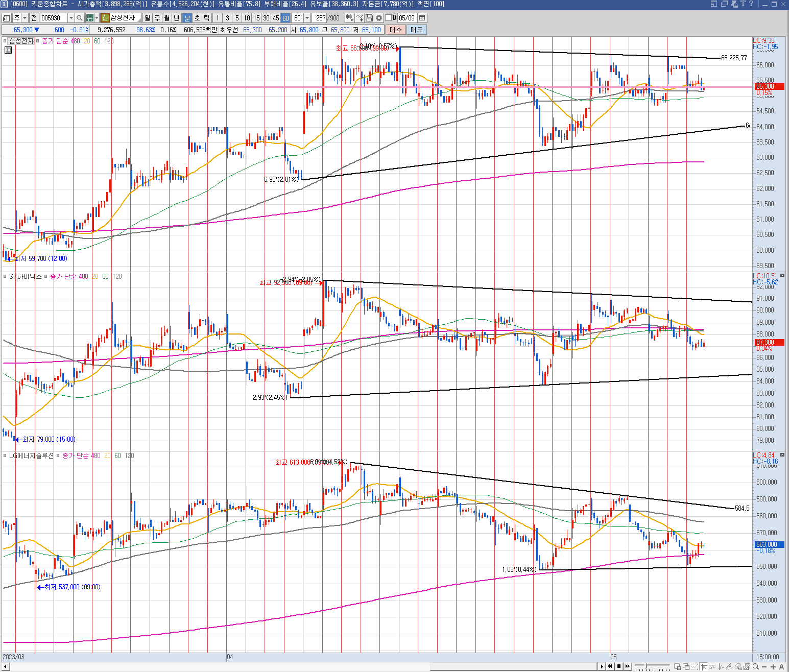Select the 틱 tick period toggle
Image resolution: width=789 pixels, height=672 pixels.
[206, 18]
